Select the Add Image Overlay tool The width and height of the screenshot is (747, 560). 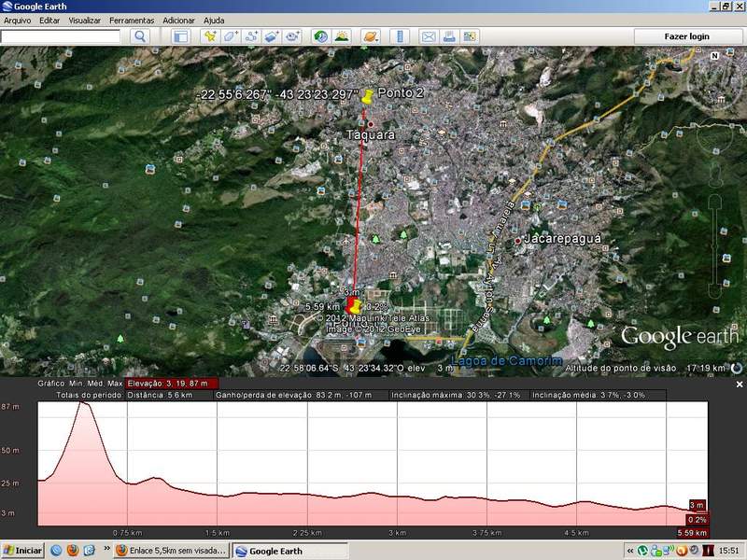[272, 36]
